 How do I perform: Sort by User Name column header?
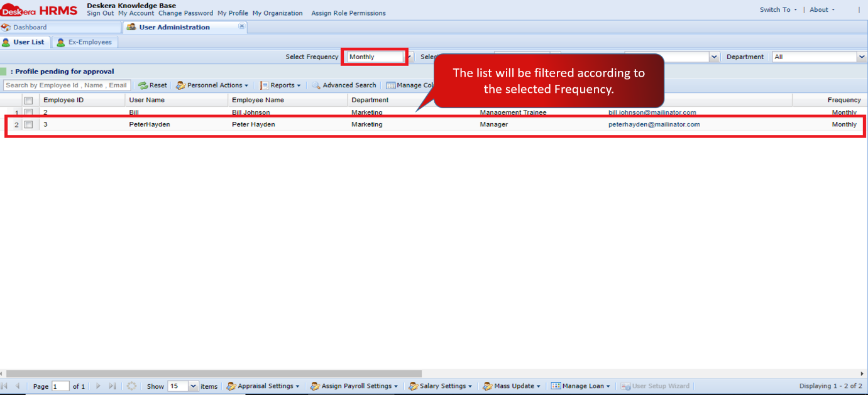[x=177, y=100]
